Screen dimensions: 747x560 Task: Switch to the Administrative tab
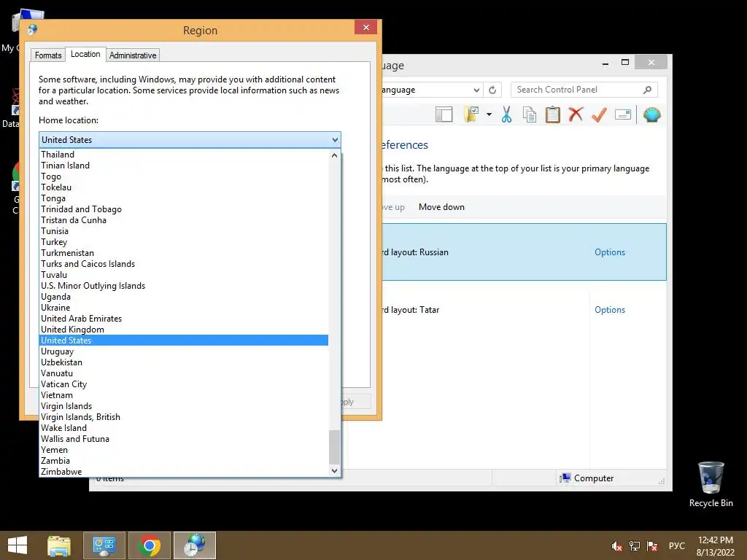point(133,55)
